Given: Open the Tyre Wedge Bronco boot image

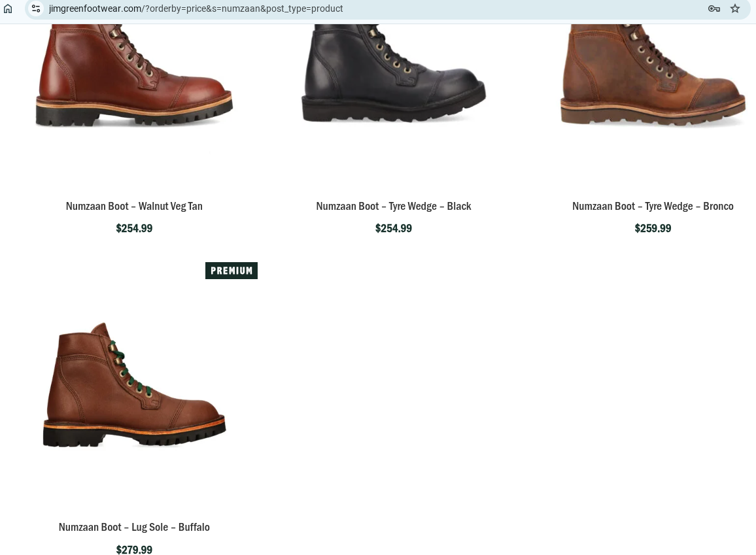Looking at the screenshot, I should 653,75.
